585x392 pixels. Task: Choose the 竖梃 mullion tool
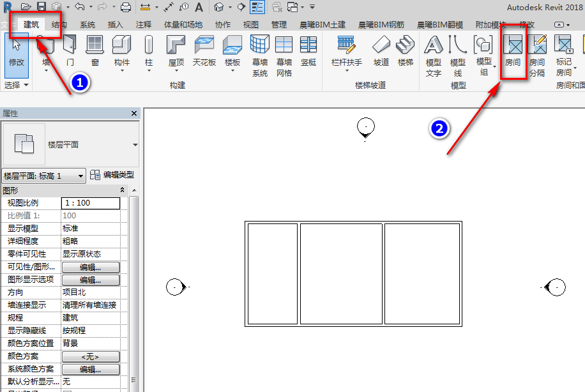tap(308, 50)
